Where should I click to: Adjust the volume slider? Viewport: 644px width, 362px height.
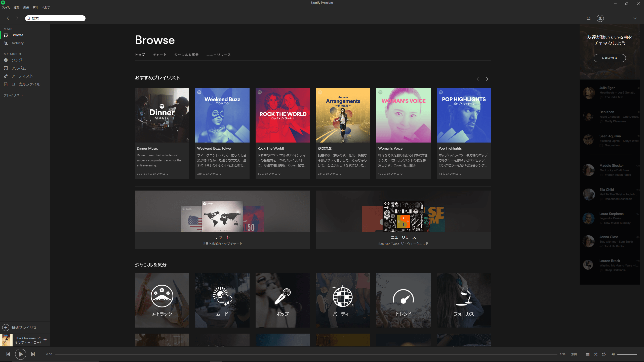coord(627,354)
